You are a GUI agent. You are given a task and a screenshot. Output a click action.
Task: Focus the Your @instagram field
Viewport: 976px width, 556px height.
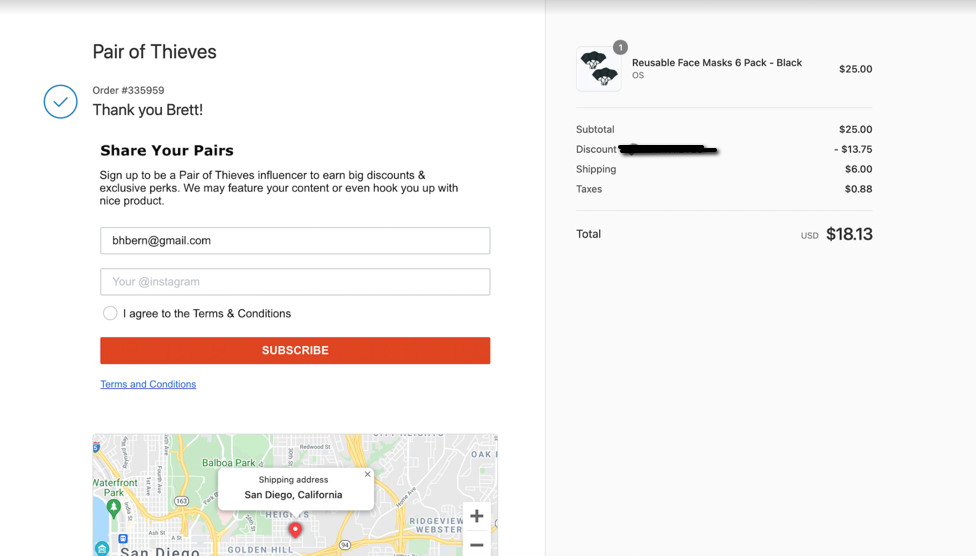pos(295,281)
